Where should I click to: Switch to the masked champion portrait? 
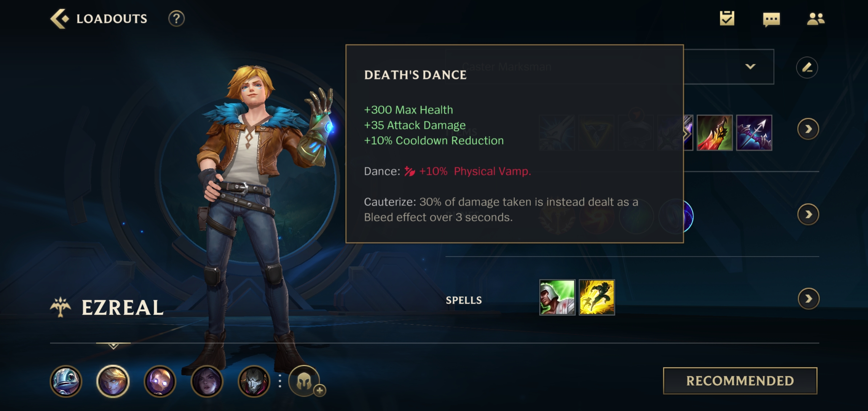[254, 381]
